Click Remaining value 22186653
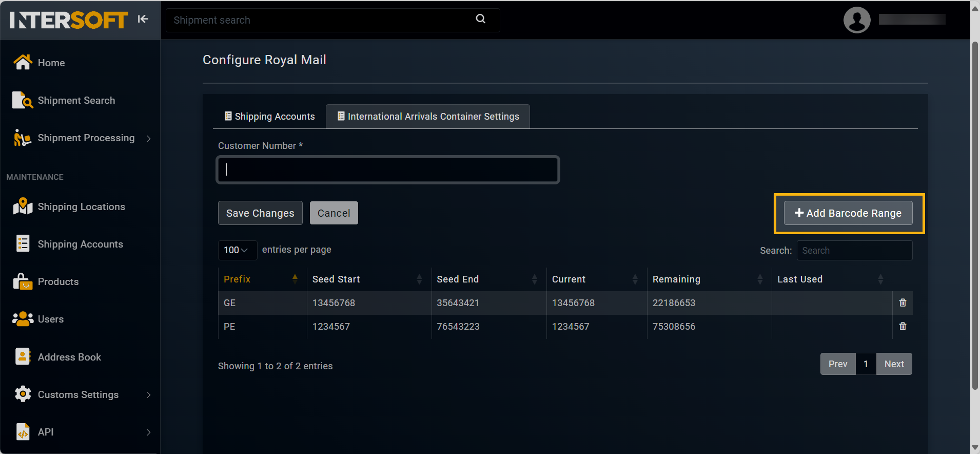The image size is (980, 454). [674, 303]
